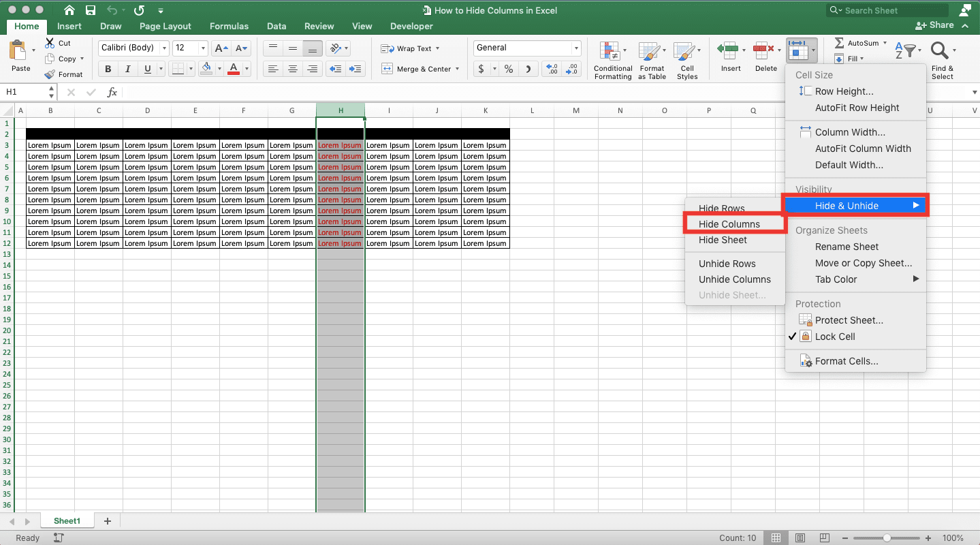
Task: Click the Name Box showing H1
Action: coord(25,91)
